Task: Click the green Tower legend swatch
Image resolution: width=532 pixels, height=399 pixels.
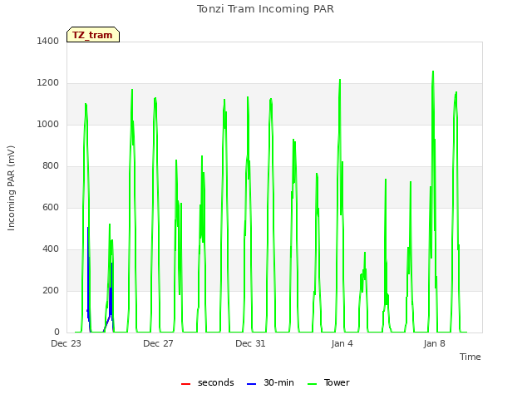Action: point(312,384)
